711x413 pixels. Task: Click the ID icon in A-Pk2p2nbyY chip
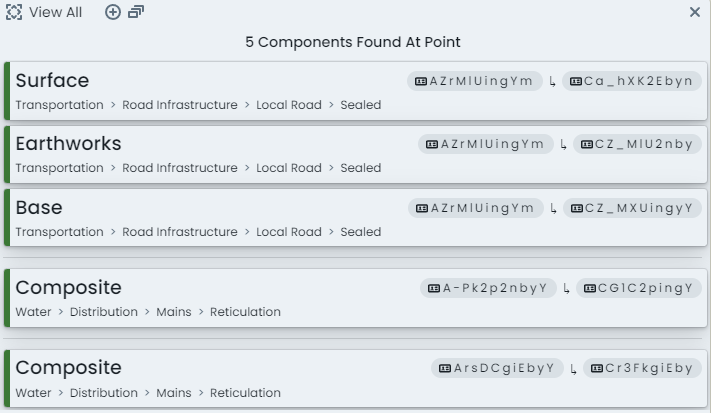[434, 288]
